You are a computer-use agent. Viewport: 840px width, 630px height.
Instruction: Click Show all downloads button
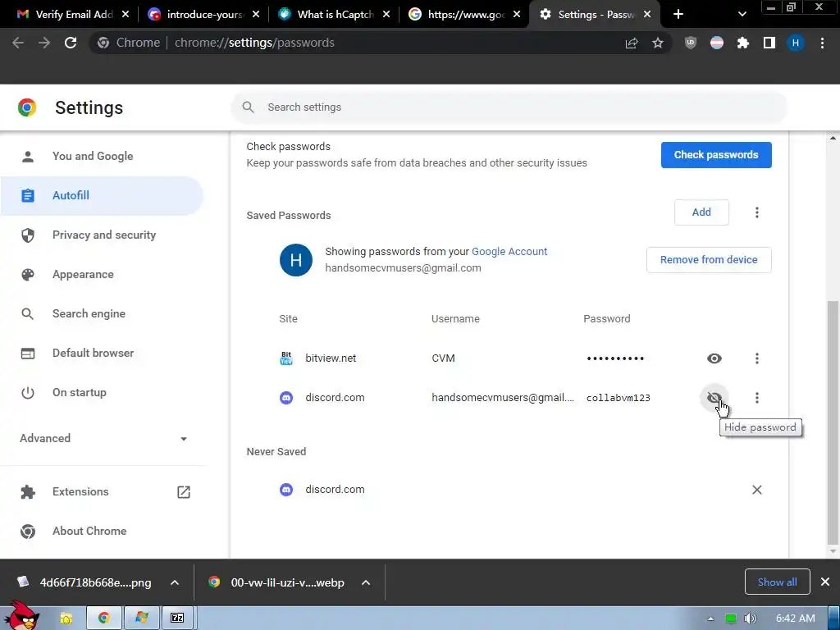coord(777,582)
